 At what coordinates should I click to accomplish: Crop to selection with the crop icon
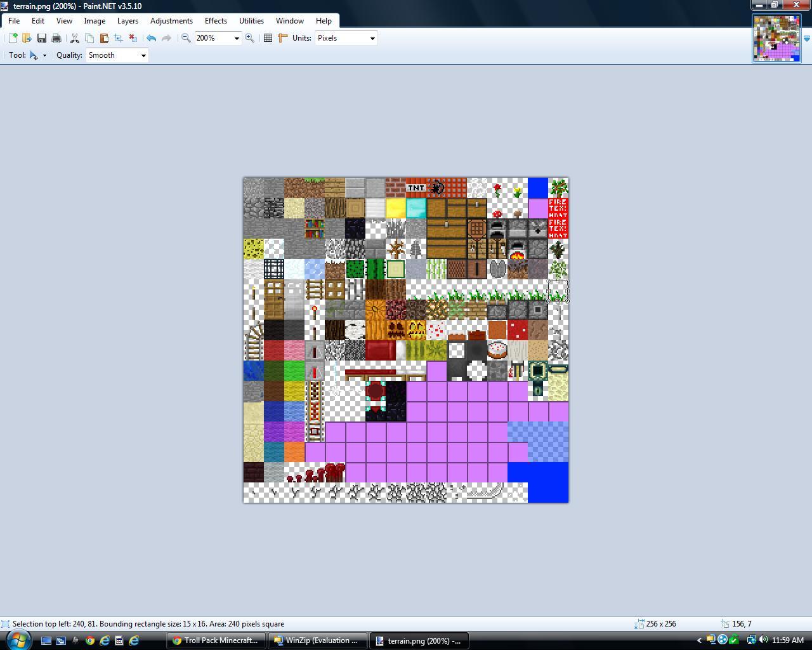click(x=118, y=38)
